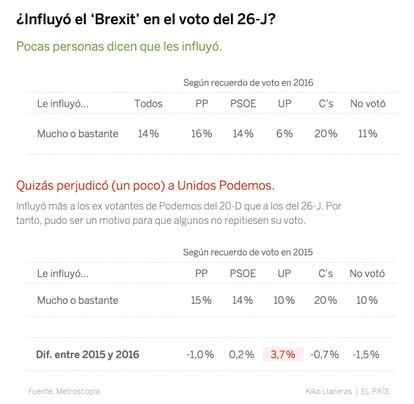Click the 11% No votó value
This screenshot has width=414, height=404.
pyautogui.click(x=368, y=134)
